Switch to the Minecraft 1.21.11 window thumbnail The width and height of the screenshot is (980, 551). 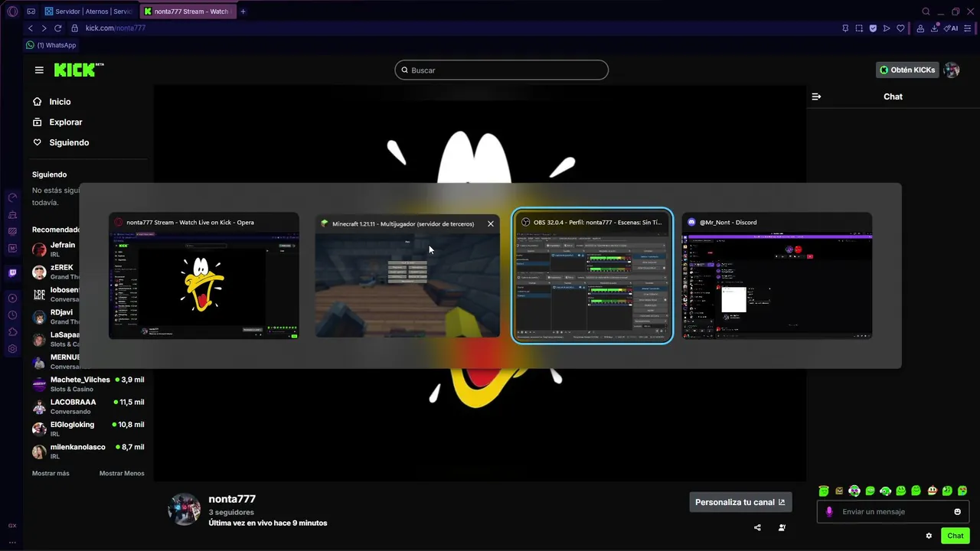click(x=407, y=276)
